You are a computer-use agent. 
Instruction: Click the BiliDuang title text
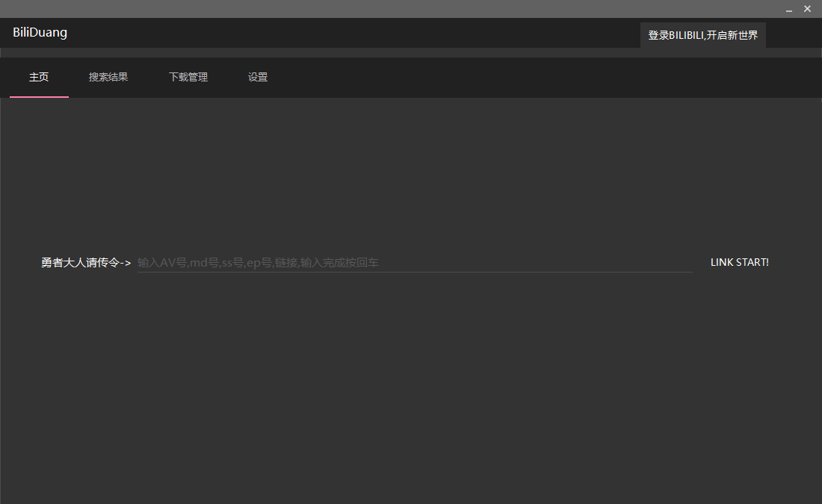(x=40, y=33)
